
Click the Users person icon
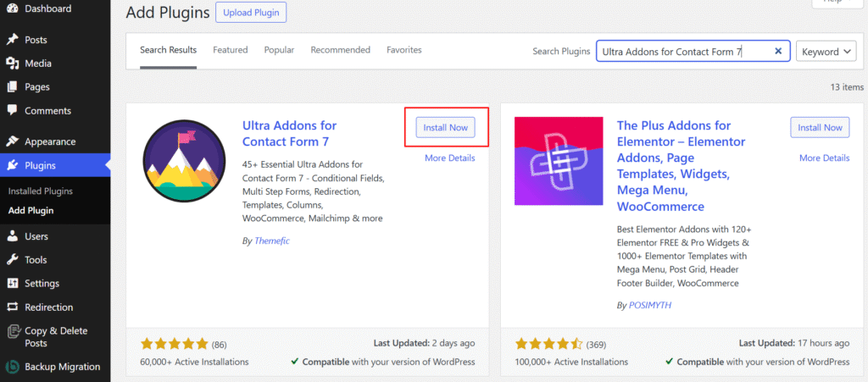point(12,236)
